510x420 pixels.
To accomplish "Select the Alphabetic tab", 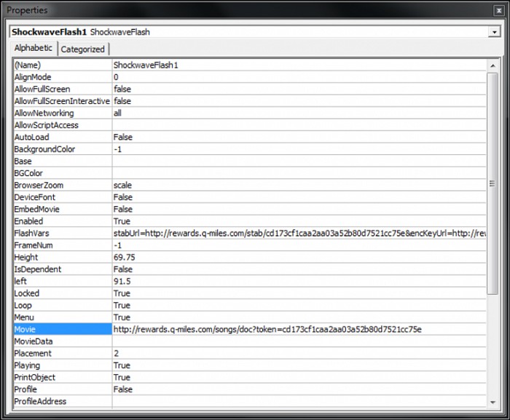I will pos(34,48).
